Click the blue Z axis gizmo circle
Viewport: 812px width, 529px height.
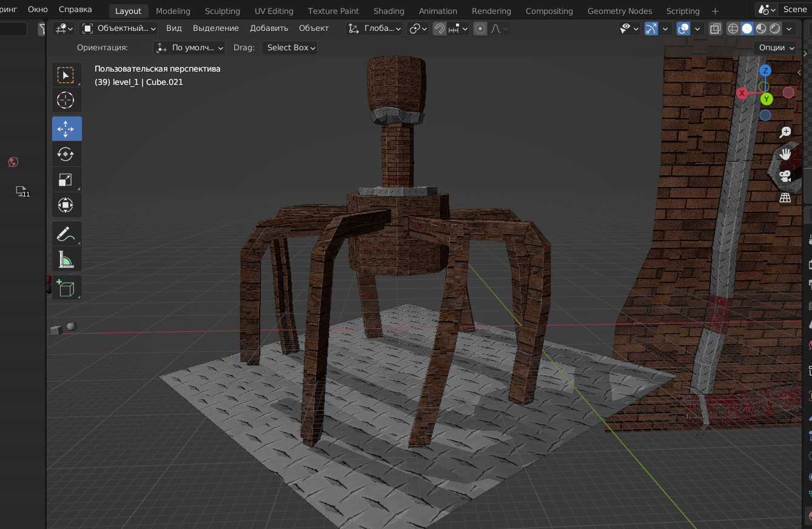[765, 71]
